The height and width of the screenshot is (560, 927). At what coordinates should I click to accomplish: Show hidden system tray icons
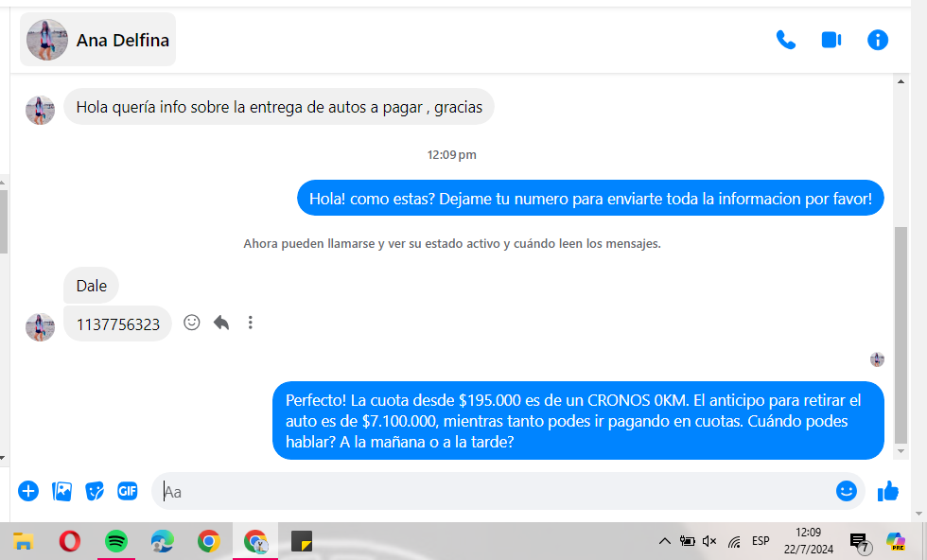(664, 541)
